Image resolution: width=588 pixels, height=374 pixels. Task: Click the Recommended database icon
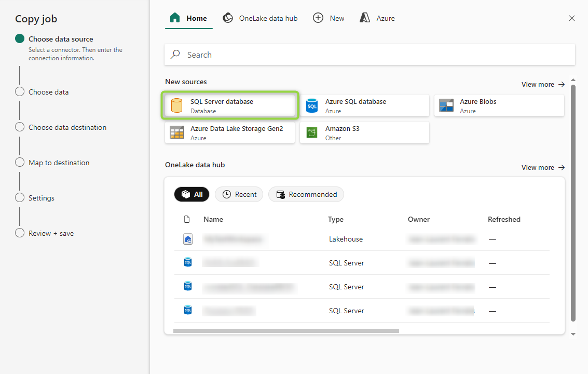click(x=280, y=194)
